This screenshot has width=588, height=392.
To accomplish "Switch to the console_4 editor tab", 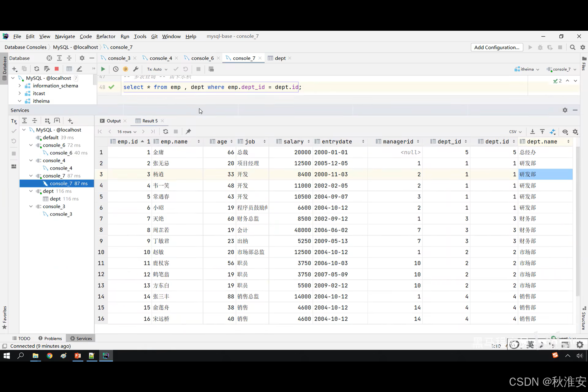I will (160, 58).
